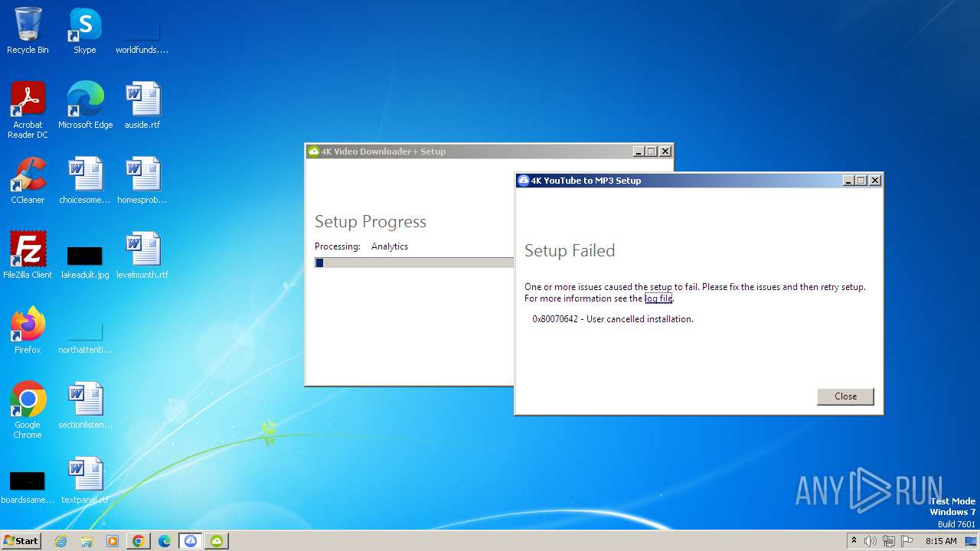Click the 0x80070642 error message text

[x=612, y=319]
